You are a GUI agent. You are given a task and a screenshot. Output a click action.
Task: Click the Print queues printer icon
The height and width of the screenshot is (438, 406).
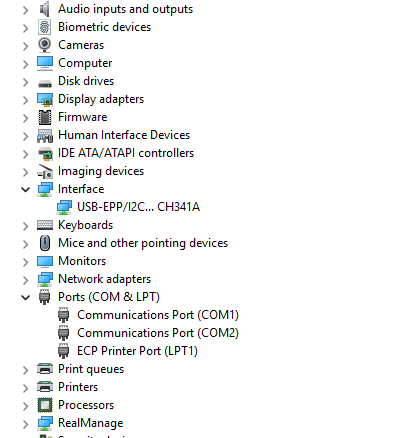tap(45, 369)
